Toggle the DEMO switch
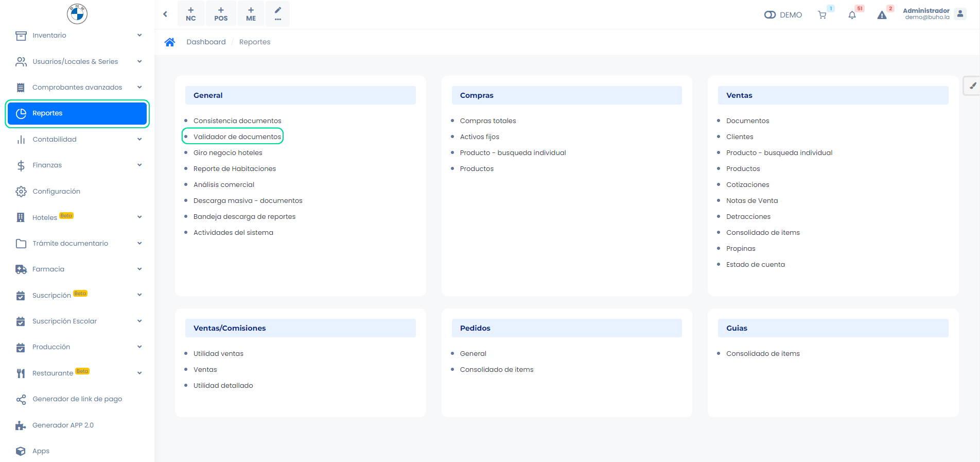The height and width of the screenshot is (462, 980). click(770, 15)
